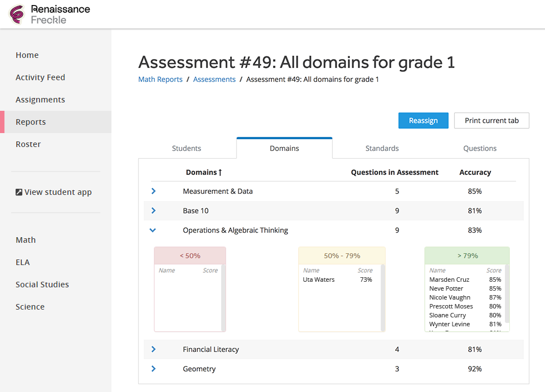This screenshot has width=545, height=392.
Task: Collapse the Operations & Algebraic Thinking row
Action: (x=153, y=230)
